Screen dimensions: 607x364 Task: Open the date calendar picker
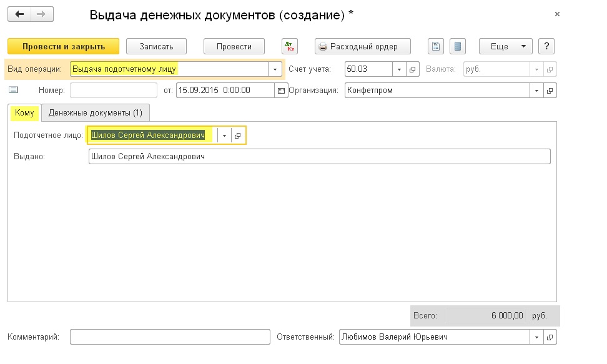click(281, 91)
